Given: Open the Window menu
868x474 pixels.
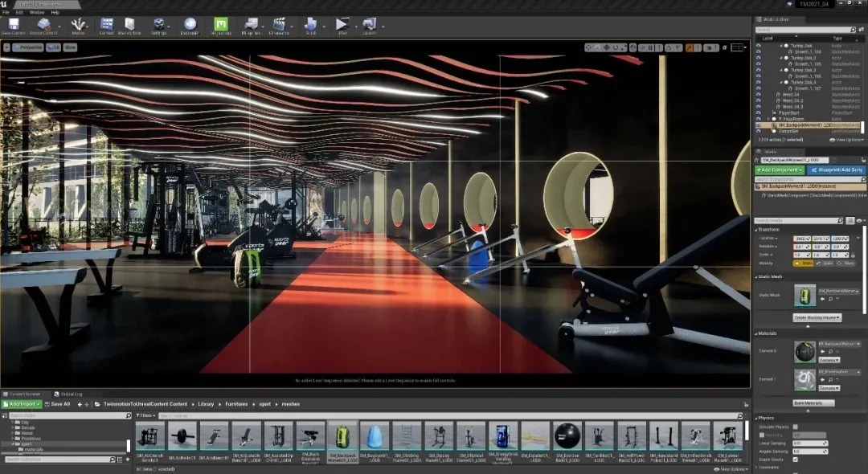Looking at the screenshot, I should [36, 12].
